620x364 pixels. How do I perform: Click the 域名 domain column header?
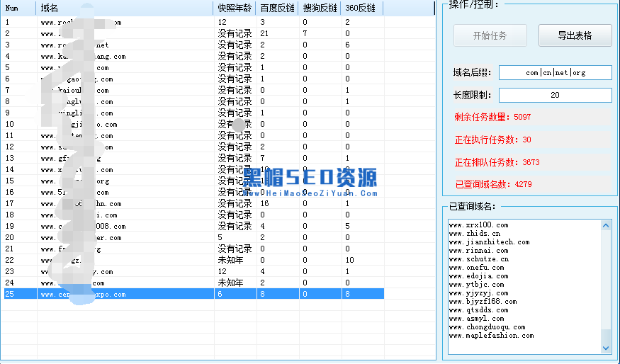(124, 8)
